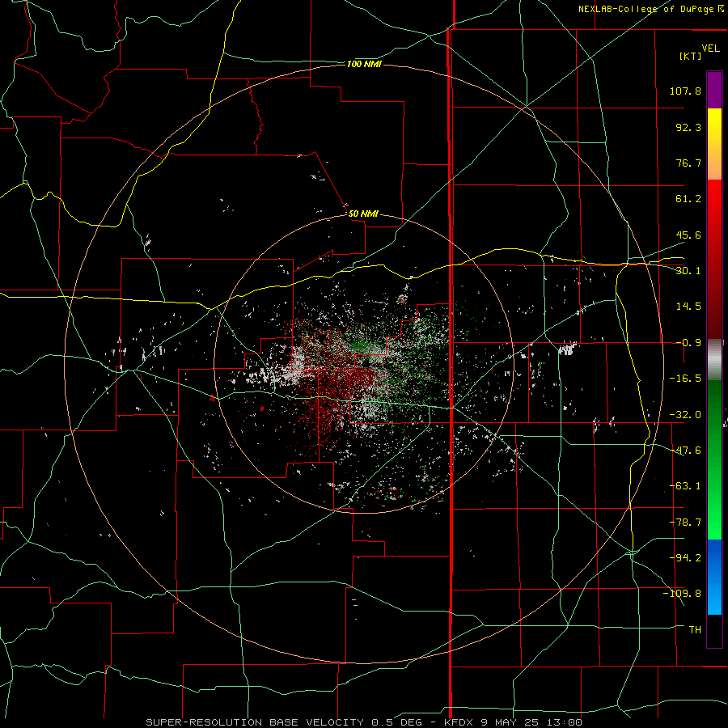Click the 100 NMI range ring label
This screenshot has height=728, width=728.
(x=364, y=64)
